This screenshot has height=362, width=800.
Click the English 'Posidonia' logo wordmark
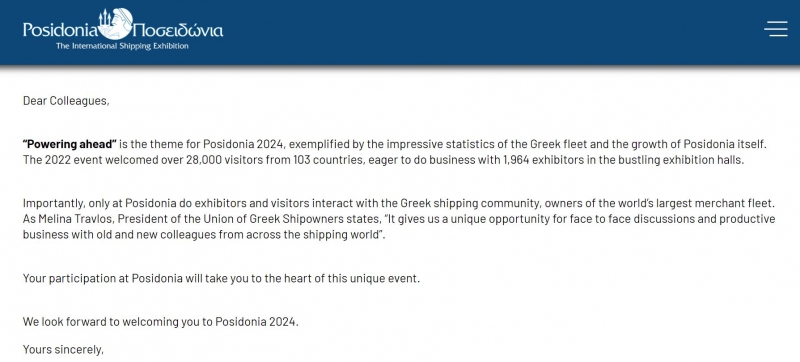point(60,30)
